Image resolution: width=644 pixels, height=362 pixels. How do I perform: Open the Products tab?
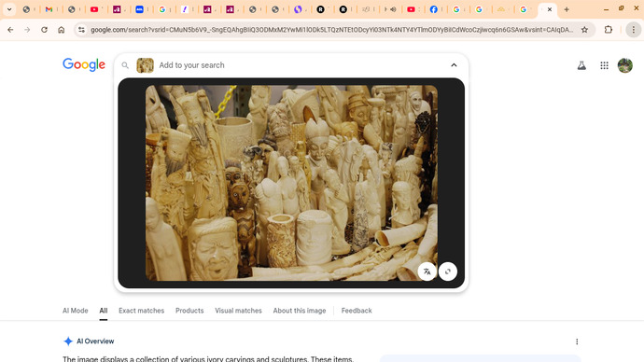[189, 311]
